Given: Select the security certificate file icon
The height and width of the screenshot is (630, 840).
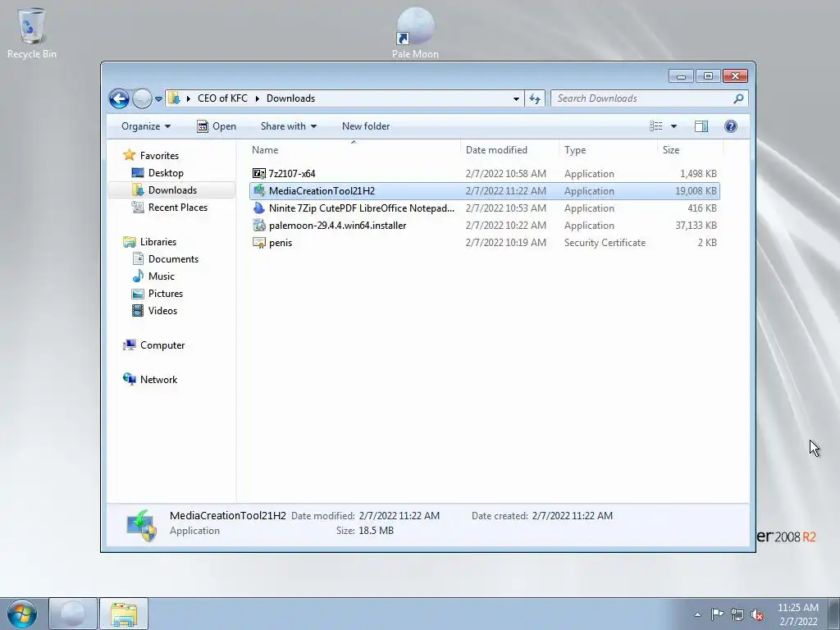Looking at the screenshot, I should point(259,243).
